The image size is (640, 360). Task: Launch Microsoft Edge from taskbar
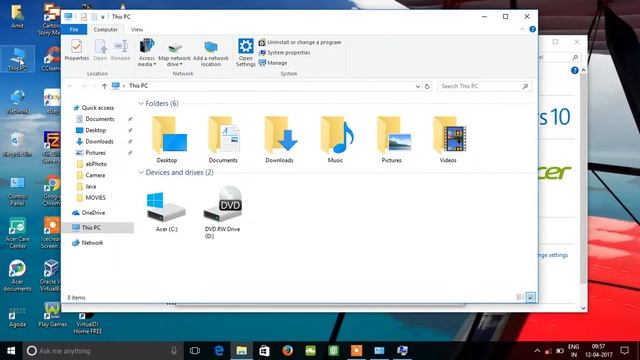click(219, 351)
